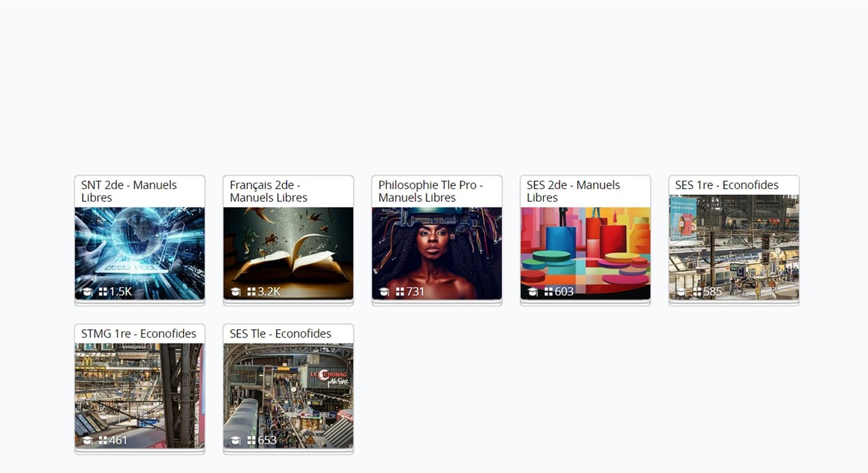This screenshot has width=868, height=473.
Task: Click graduation cap icon on SES Tle card
Action: [235, 441]
